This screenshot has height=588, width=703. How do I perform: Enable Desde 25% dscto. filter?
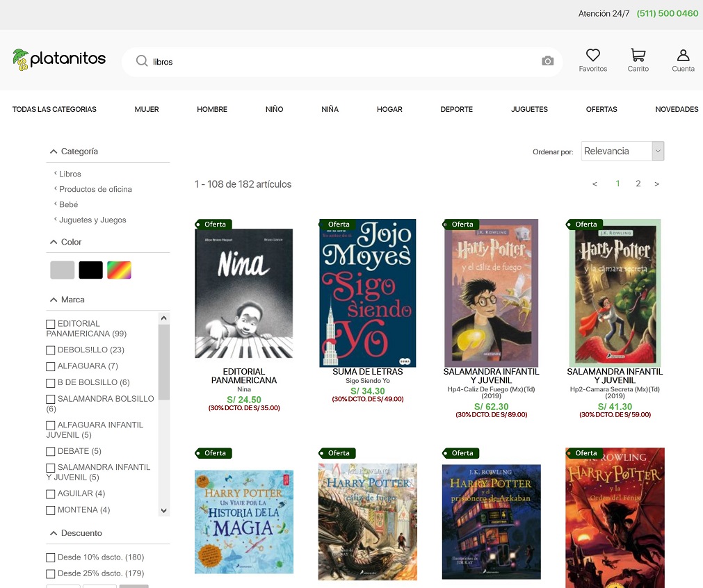51,573
